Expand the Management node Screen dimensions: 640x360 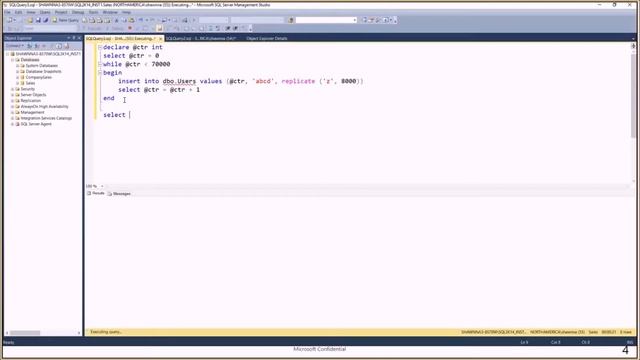tap(13, 112)
